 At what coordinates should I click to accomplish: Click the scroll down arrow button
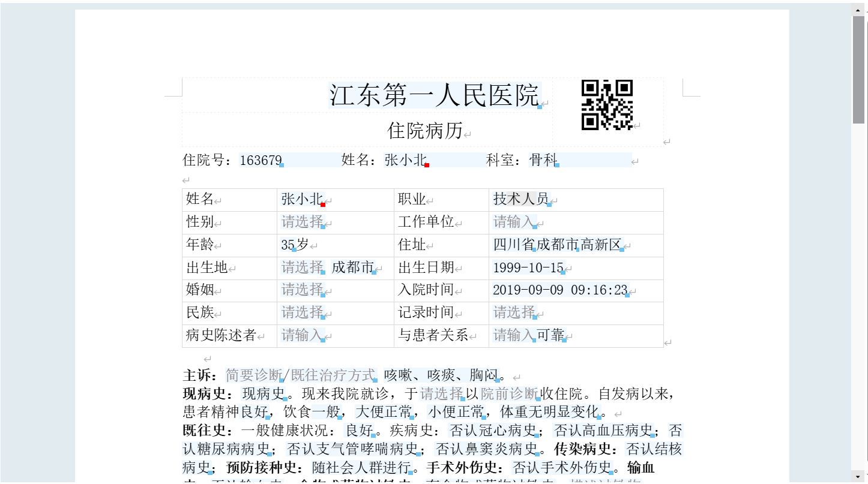(858, 476)
